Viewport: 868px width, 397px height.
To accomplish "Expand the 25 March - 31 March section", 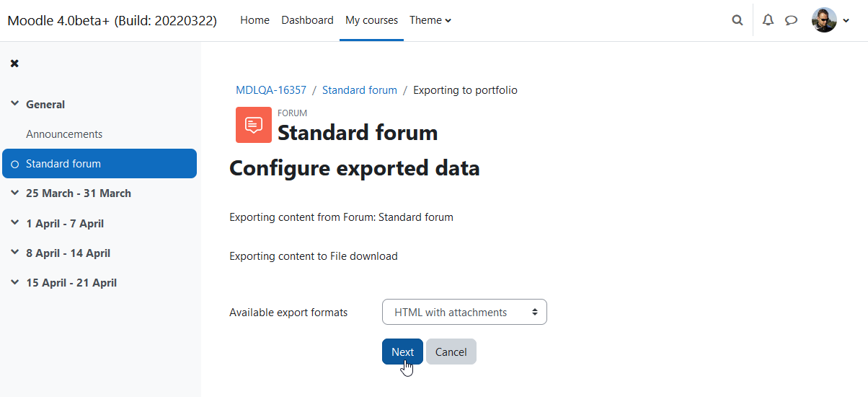I will pyautogui.click(x=14, y=193).
